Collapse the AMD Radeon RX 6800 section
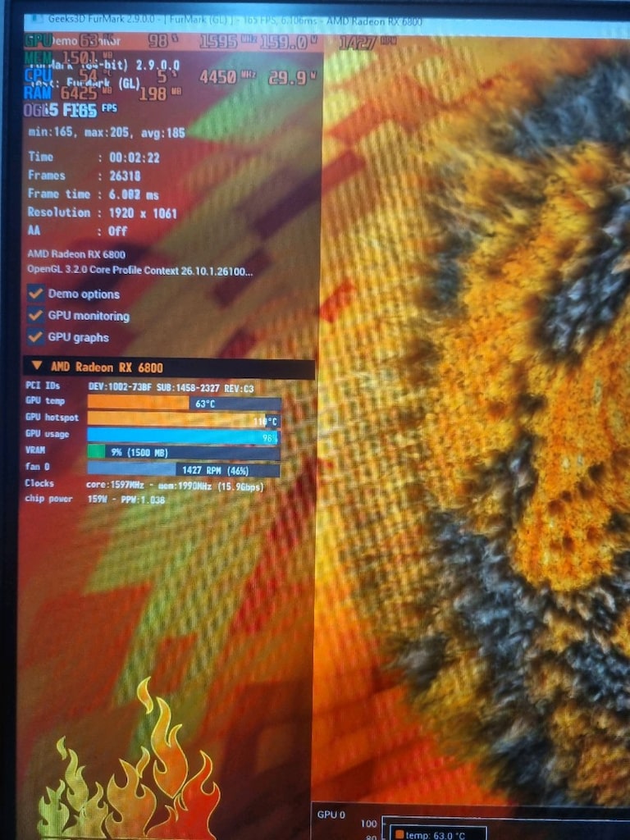Viewport: 630px width, 840px height. pos(36,366)
